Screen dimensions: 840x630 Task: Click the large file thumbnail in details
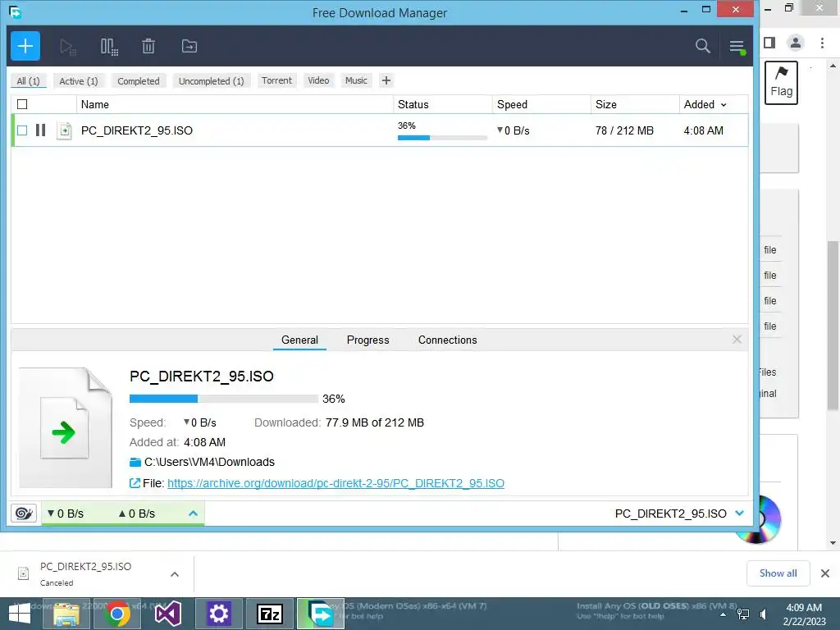66,427
